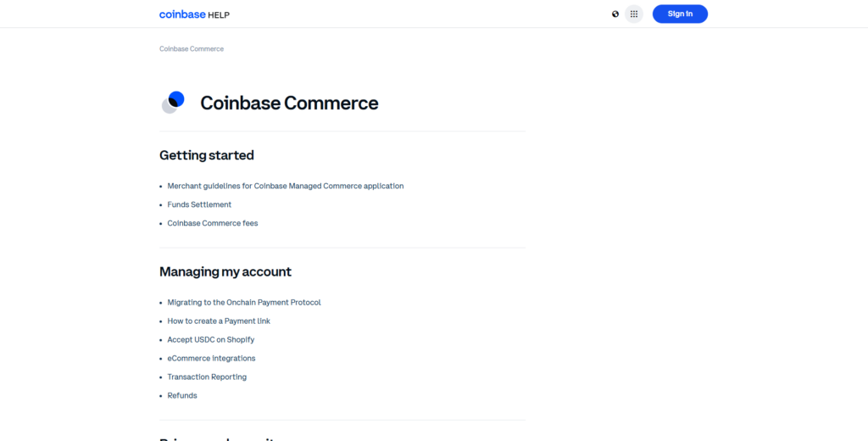Open Merchant guidelines for Coinbase Managed Commerce
The height and width of the screenshot is (441, 868).
tap(286, 186)
